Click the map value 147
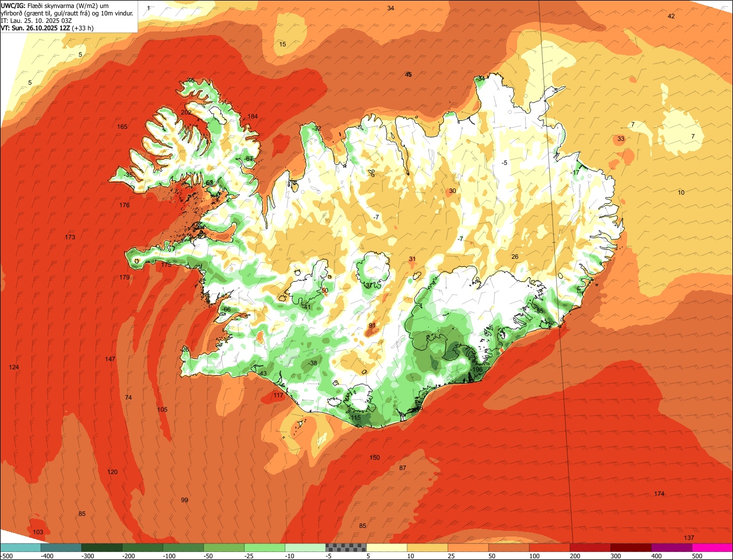Image resolution: width=733 pixels, height=560 pixels. click(x=110, y=359)
